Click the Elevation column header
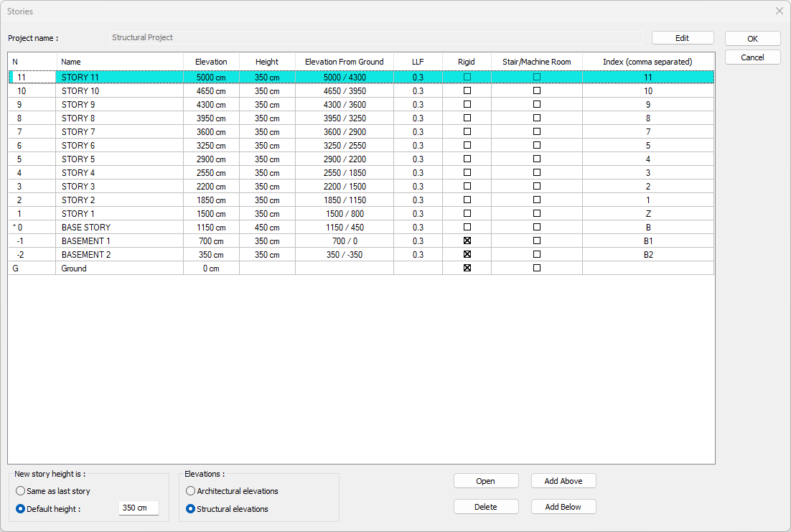Screen dimensions: 791x532 211,62
